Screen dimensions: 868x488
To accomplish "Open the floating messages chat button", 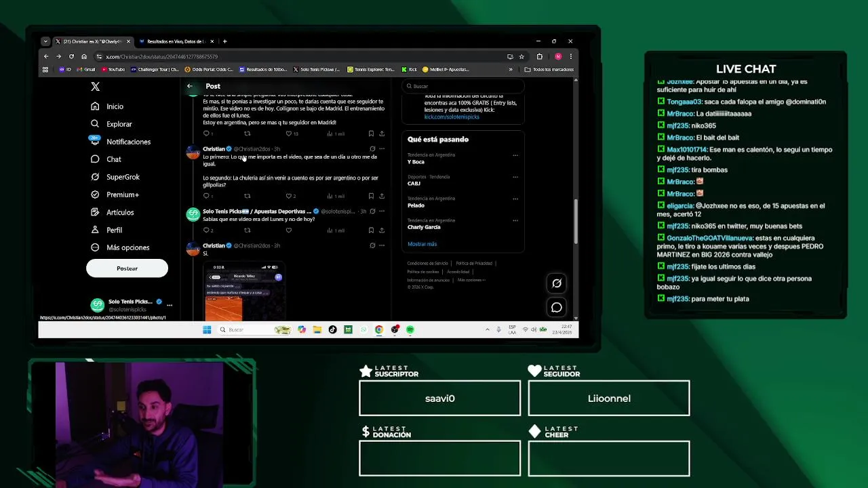I will click(x=557, y=308).
